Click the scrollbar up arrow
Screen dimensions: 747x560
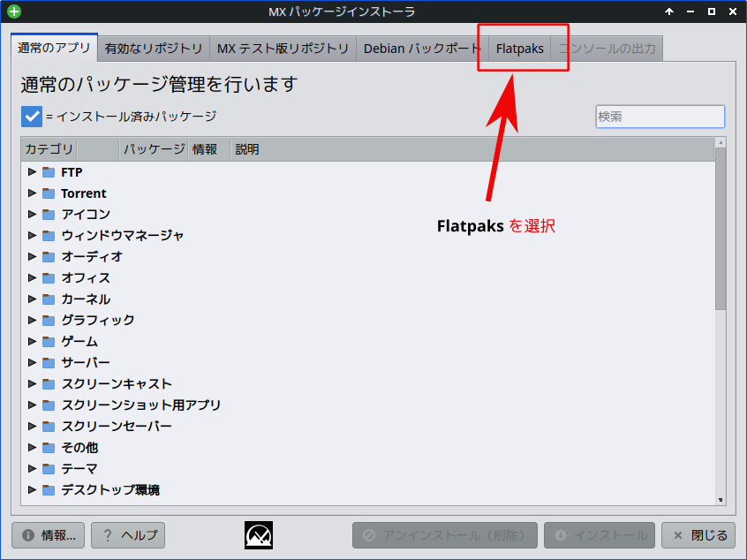721,142
